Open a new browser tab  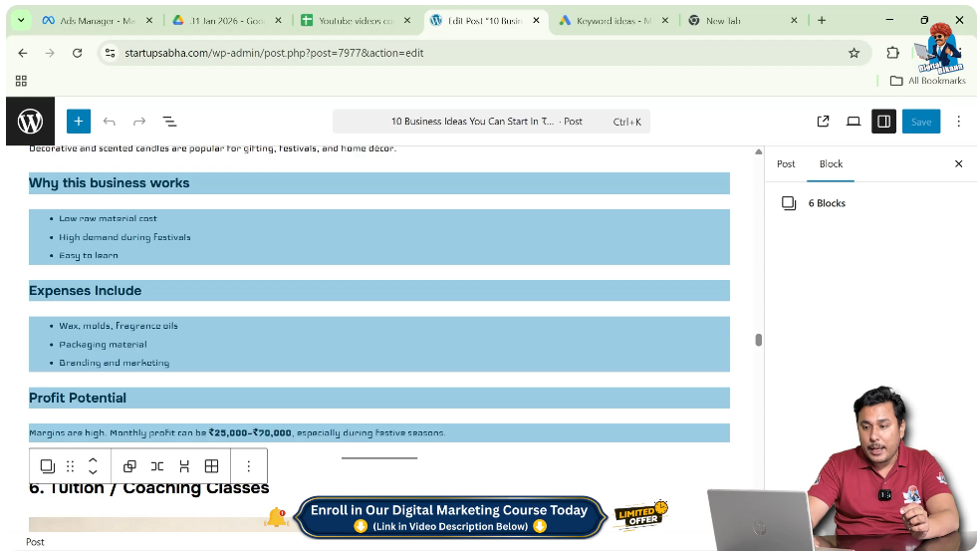tap(822, 21)
